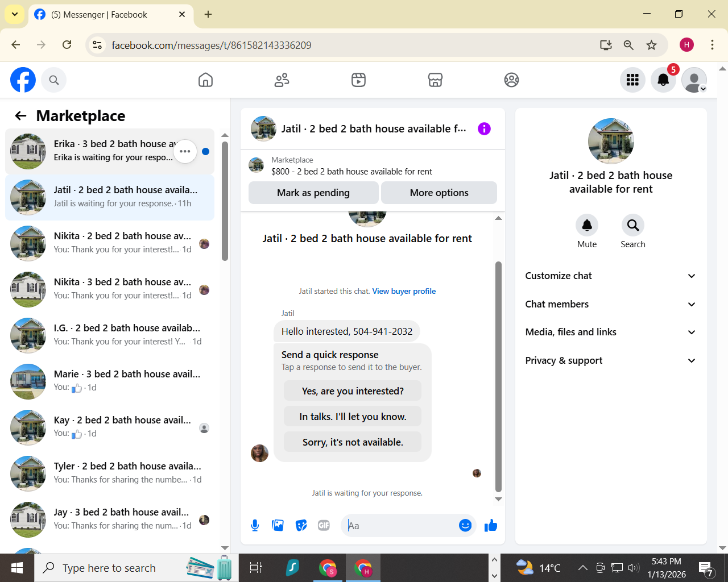Open the Facebook home logo
This screenshot has height=582, width=728.
point(23,80)
